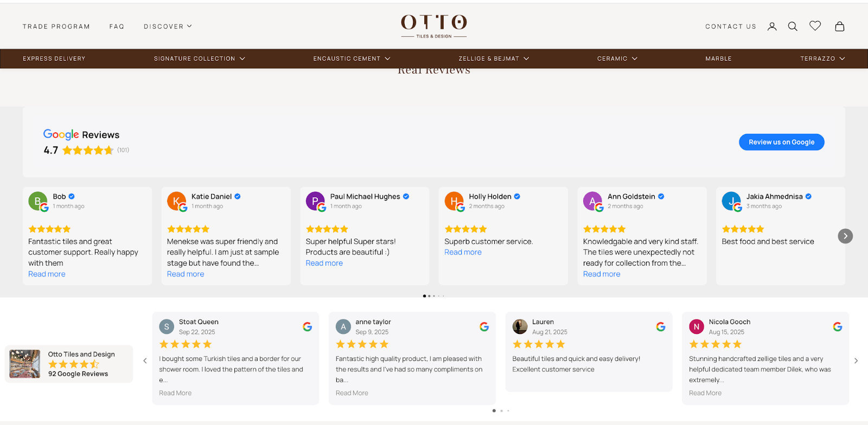Screen dimensions: 868x425
Task: Click Holly Holden's reviewer avatar
Action: coord(454,201)
